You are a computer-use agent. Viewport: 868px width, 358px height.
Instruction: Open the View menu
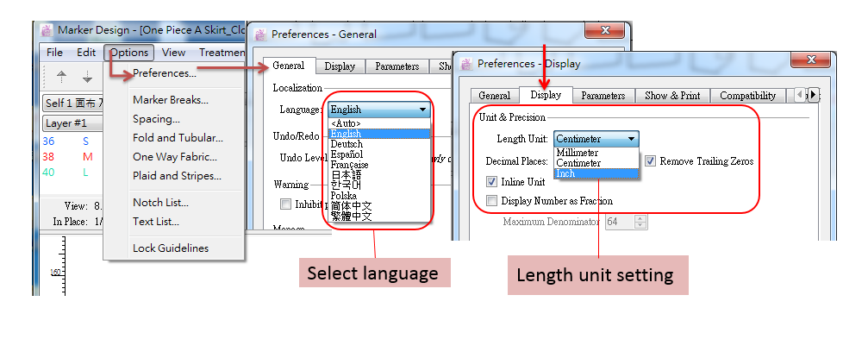(x=173, y=53)
